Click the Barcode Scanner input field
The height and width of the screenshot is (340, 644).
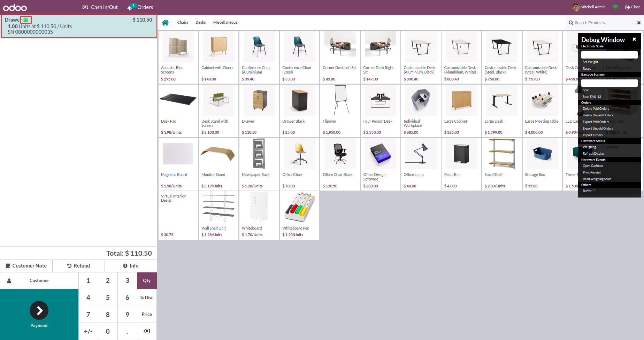click(609, 83)
